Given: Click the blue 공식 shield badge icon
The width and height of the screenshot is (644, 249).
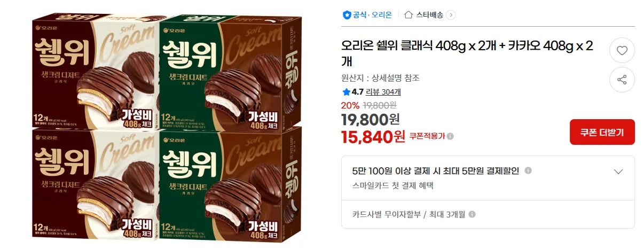Looking at the screenshot, I should (347, 15).
